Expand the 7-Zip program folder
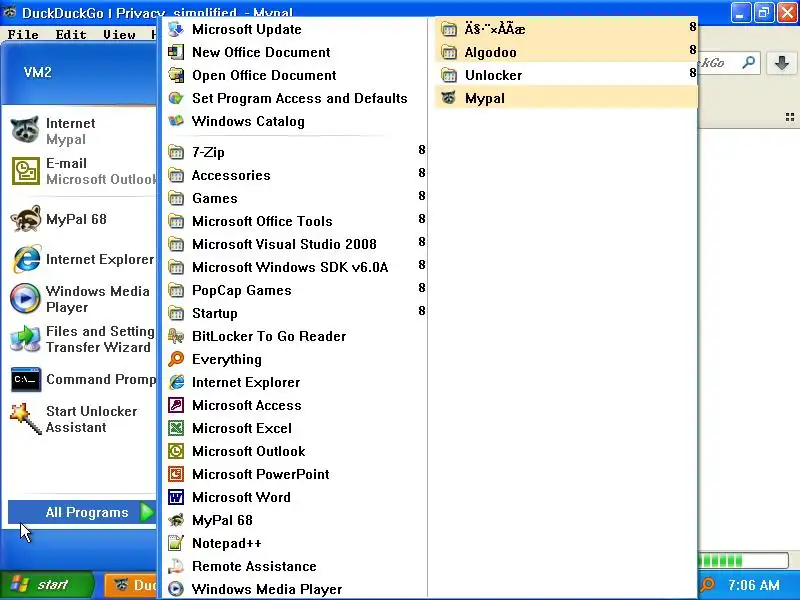 293,152
